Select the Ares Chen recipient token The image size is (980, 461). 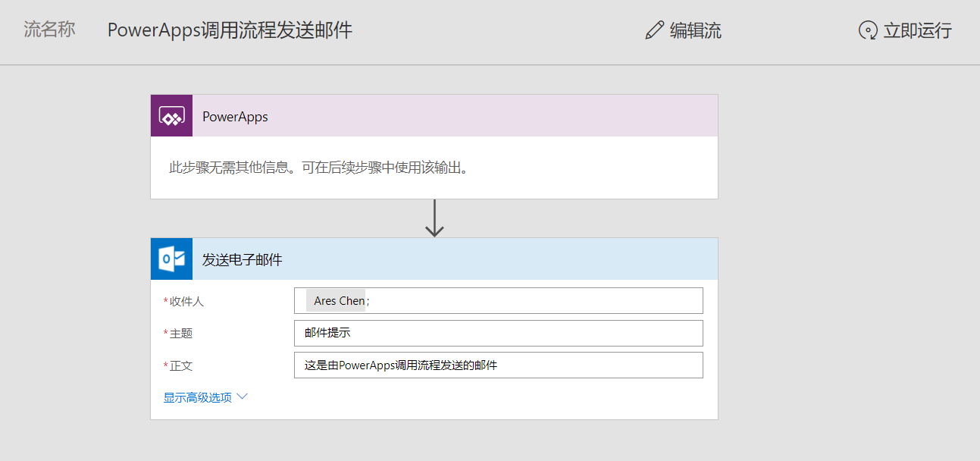coord(338,301)
